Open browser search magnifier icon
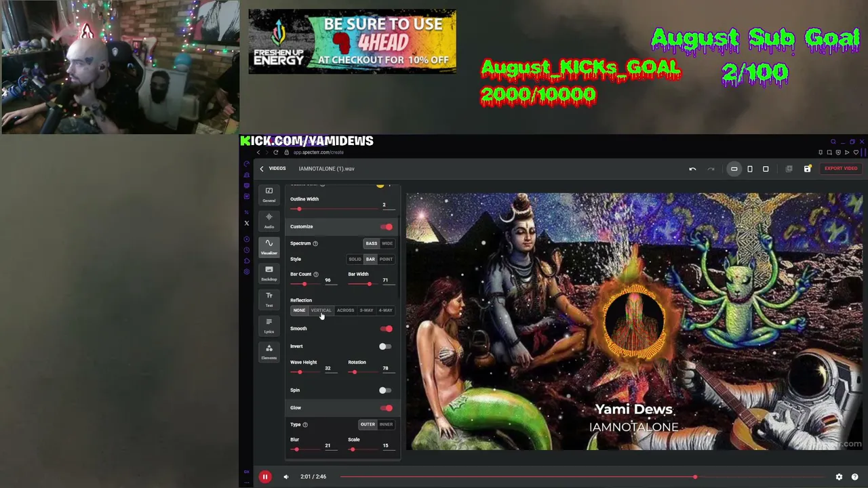Screen dimensions: 868x488 coord(833,142)
